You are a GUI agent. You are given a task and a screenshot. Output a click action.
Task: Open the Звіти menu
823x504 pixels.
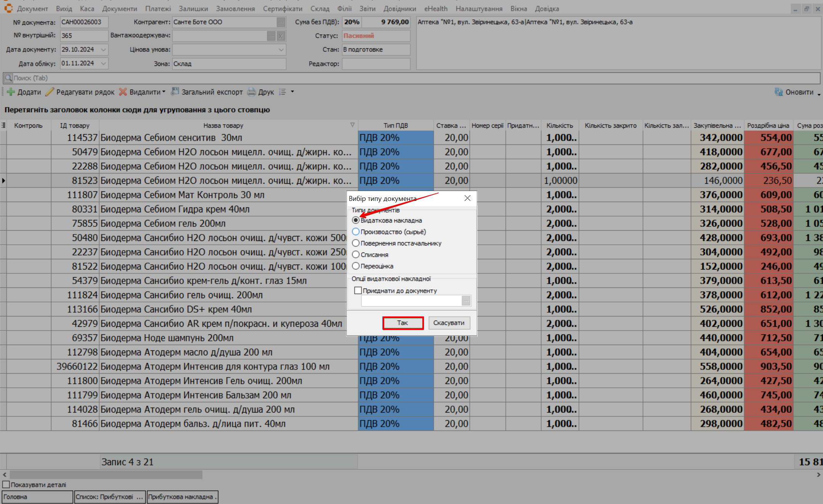[367, 8]
